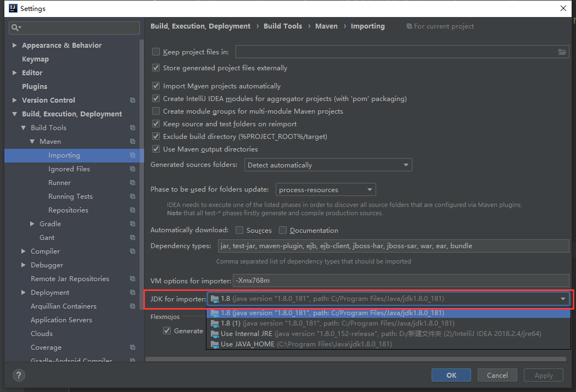
Task: Select 1.8 (1) JDK option in list
Action: (x=388, y=323)
